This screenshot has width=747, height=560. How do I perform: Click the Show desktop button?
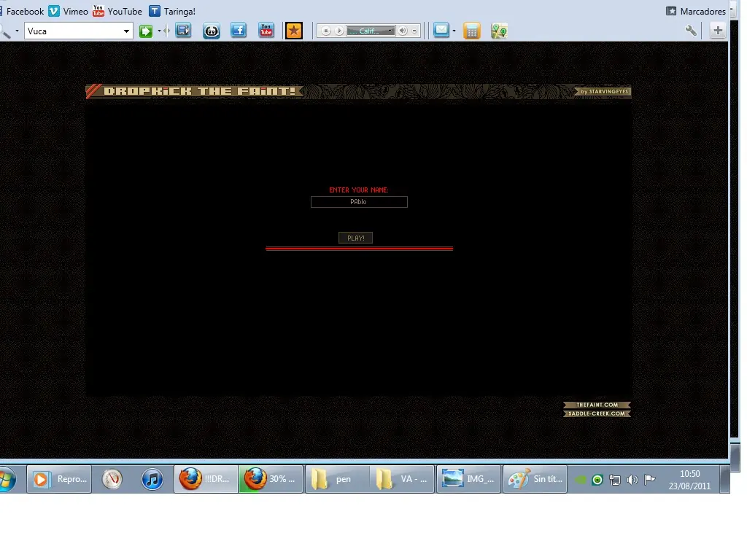click(x=724, y=479)
